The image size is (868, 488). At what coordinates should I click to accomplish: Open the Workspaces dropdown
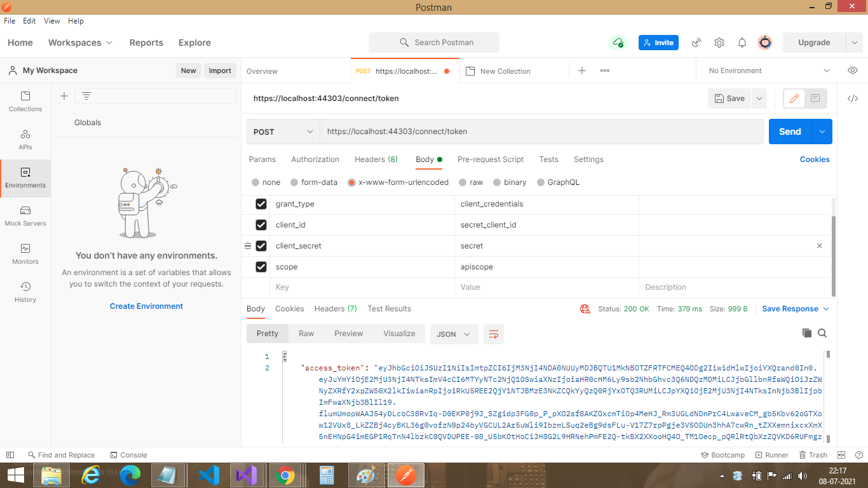point(80,43)
